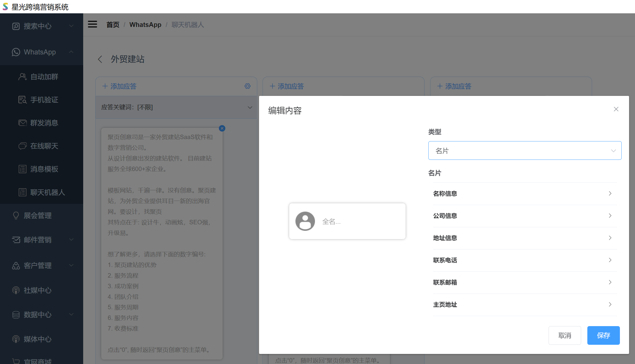Expand the 应答关键词 [不限] selector
The width and height of the screenshot is (635, 364).
[176, 107]
